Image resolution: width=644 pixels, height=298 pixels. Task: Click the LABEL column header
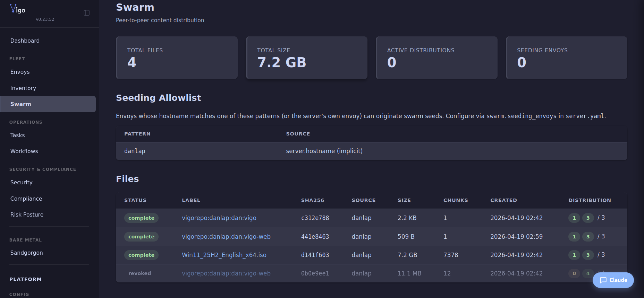click(191, 200)
